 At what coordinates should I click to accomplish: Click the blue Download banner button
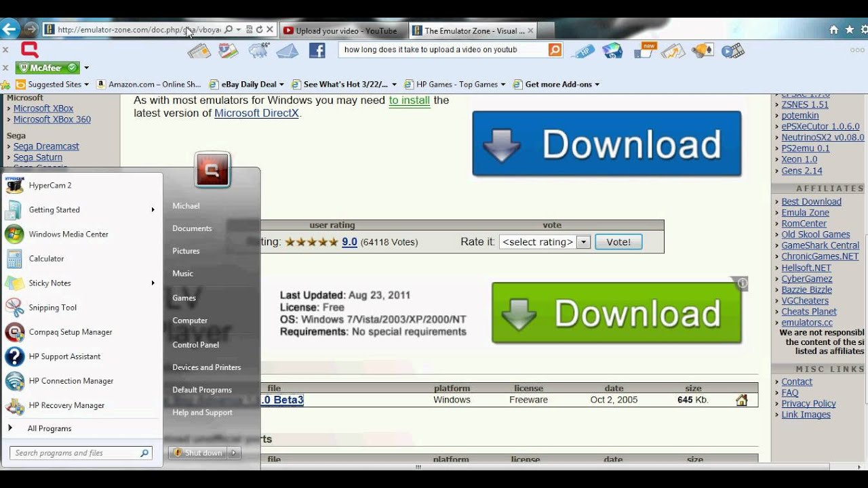pos(607,144)
